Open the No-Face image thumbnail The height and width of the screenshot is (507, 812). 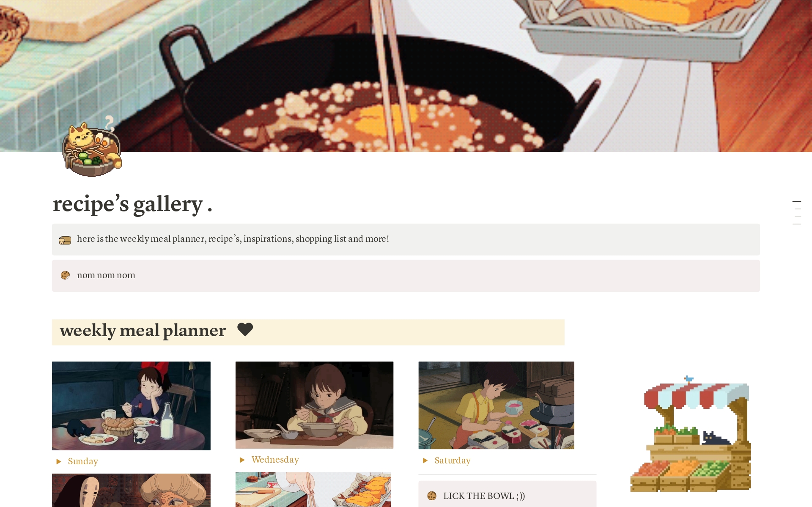click(x=131, y=490)
